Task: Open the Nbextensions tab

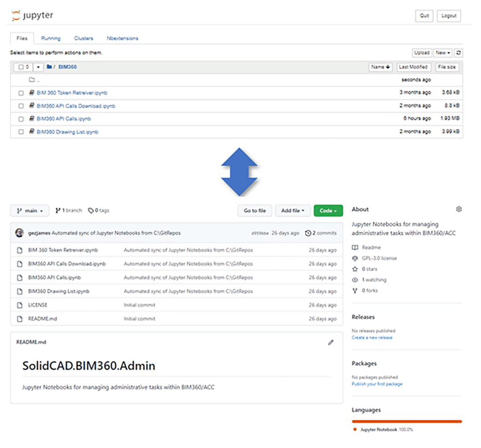Action: (122, 38)
